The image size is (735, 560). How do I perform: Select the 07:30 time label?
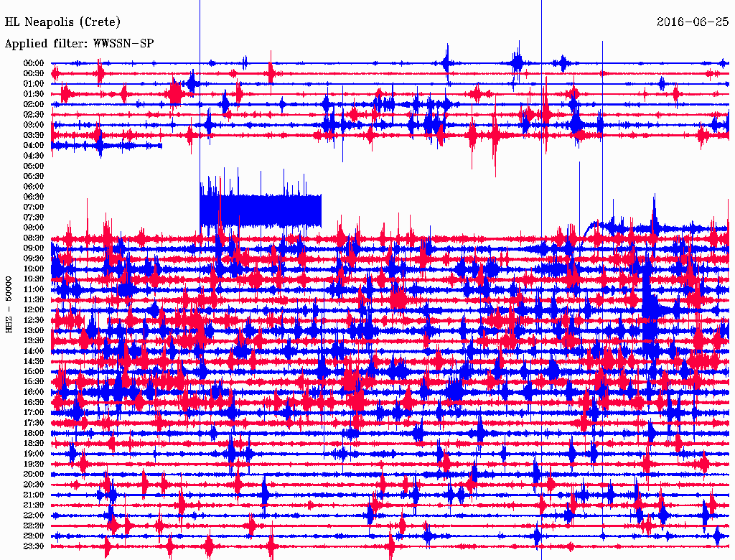34,218
